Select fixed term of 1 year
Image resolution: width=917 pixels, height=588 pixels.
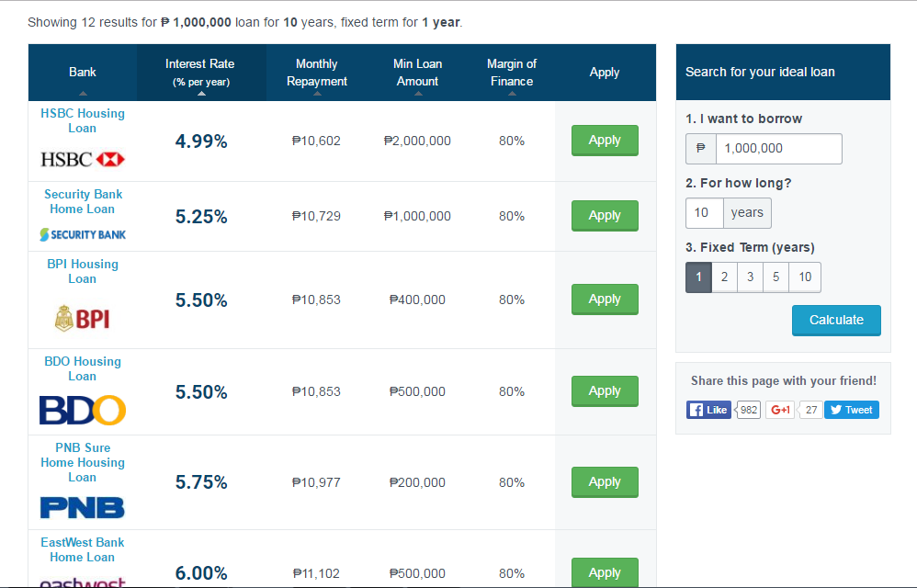pyautogui.click(x=698, y=277)
